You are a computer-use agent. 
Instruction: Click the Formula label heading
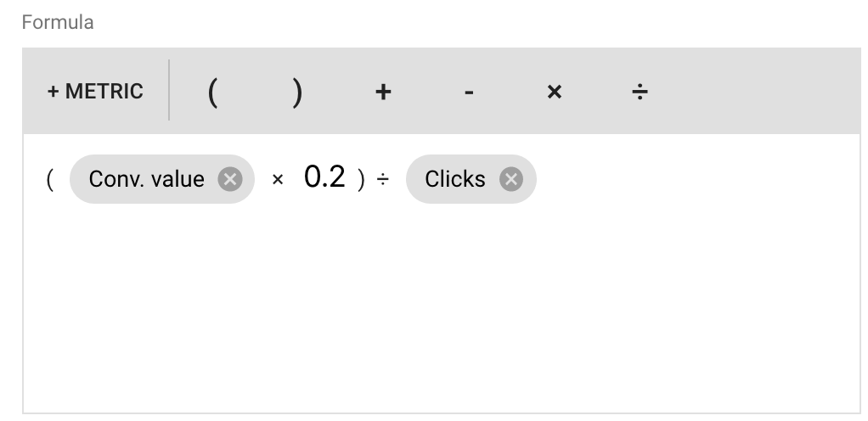click(58, 23)
